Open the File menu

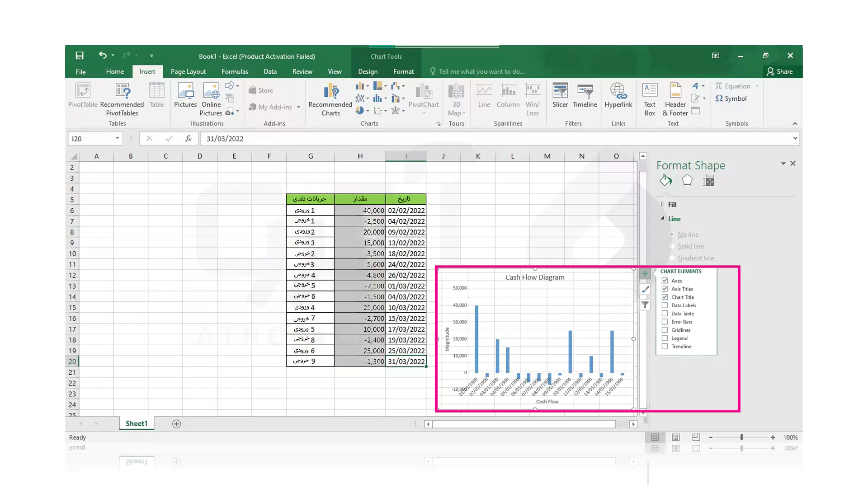tap(80, 71)
